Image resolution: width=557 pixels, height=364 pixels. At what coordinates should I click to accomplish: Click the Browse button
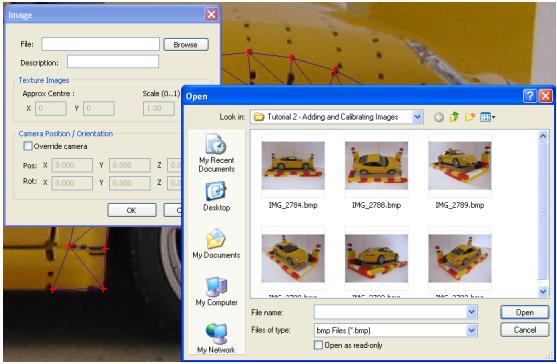click(x=186, y=45)
